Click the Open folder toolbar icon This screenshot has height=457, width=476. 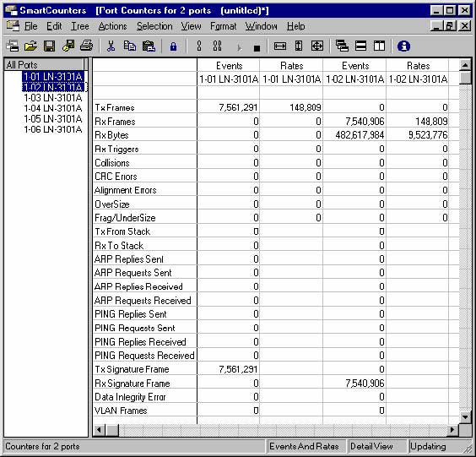coord(30,46)
